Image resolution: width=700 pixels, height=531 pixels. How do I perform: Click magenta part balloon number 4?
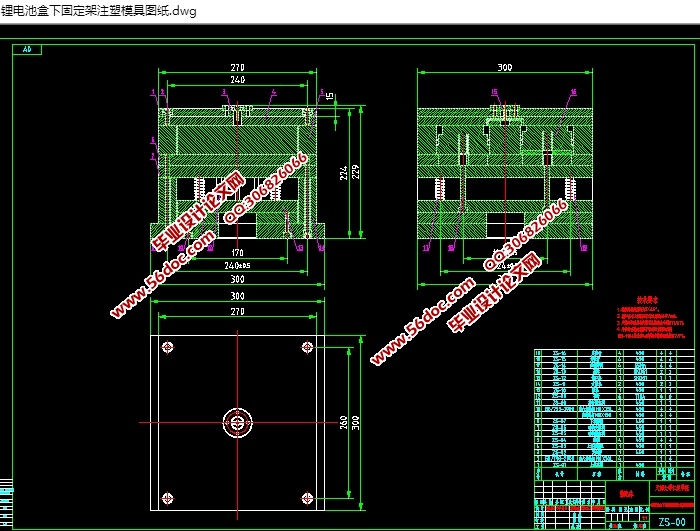pos(274,92)
